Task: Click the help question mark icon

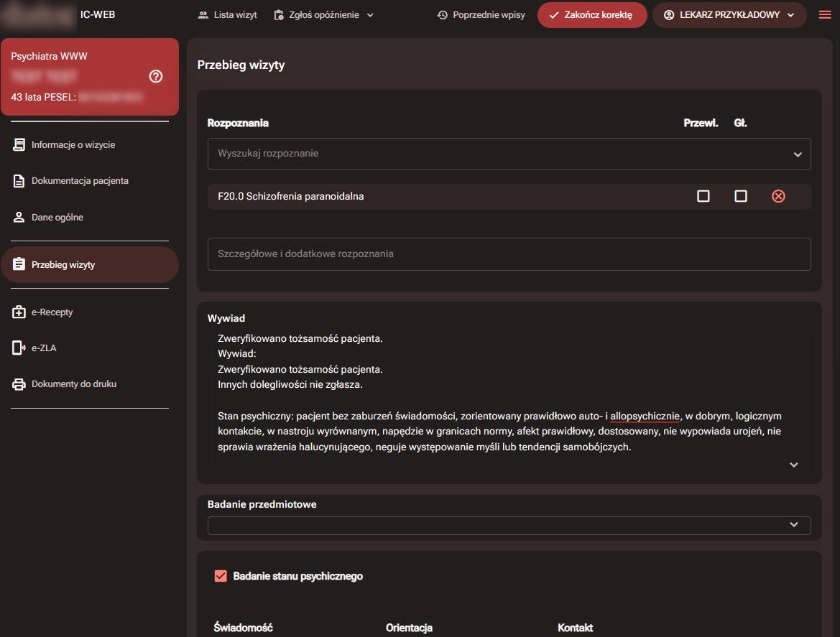Action: coord(156,76)
